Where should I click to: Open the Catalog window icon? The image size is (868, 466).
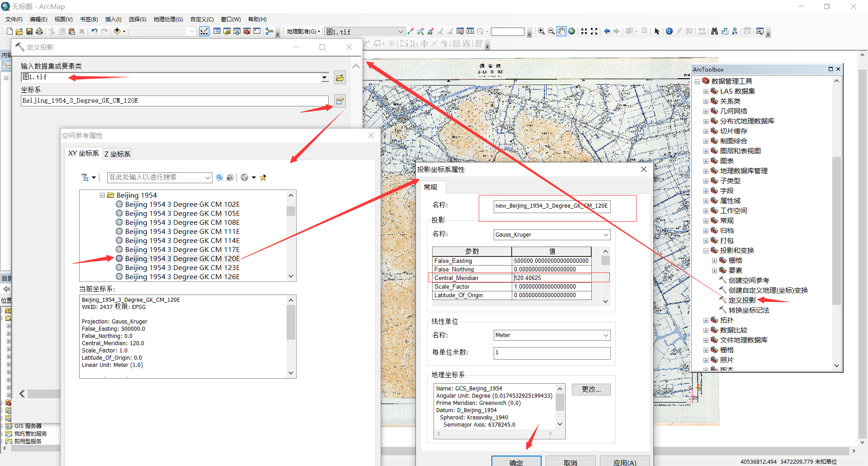[227, 31]
